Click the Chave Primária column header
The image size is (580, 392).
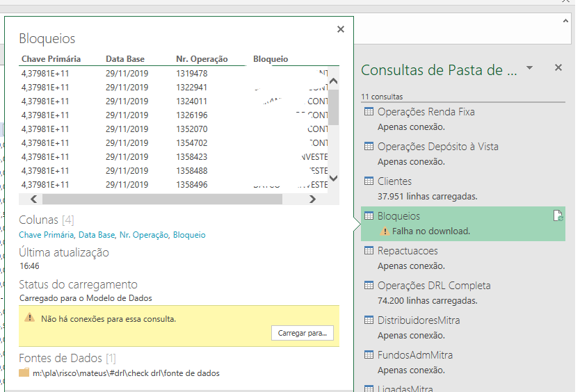click(x=51, y=59)
